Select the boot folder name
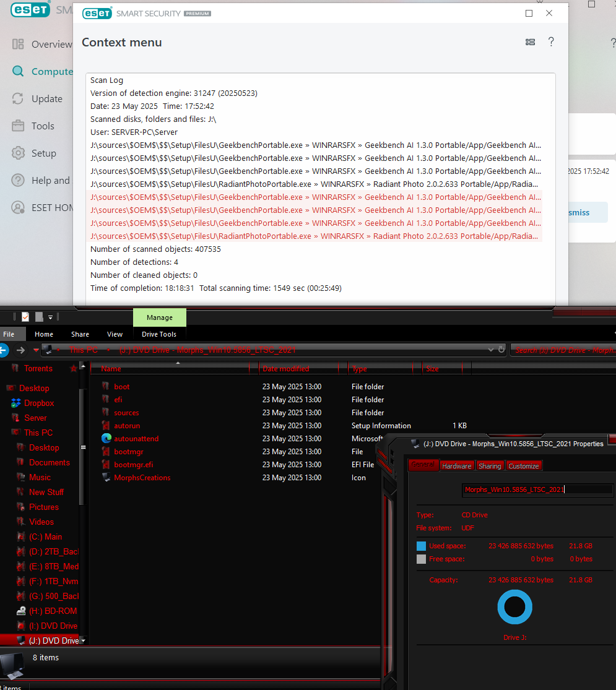 [121, 387]
